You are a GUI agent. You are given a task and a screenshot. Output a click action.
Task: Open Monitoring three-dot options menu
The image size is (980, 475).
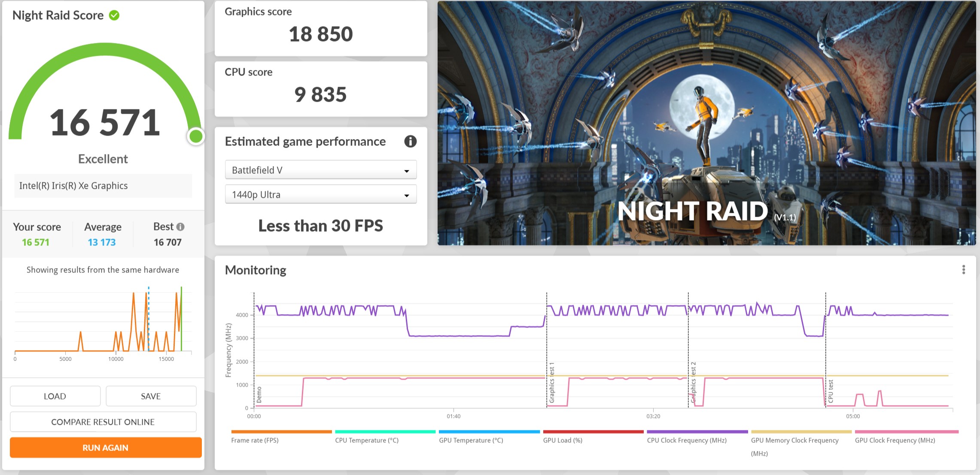click(x=963, y=269)
